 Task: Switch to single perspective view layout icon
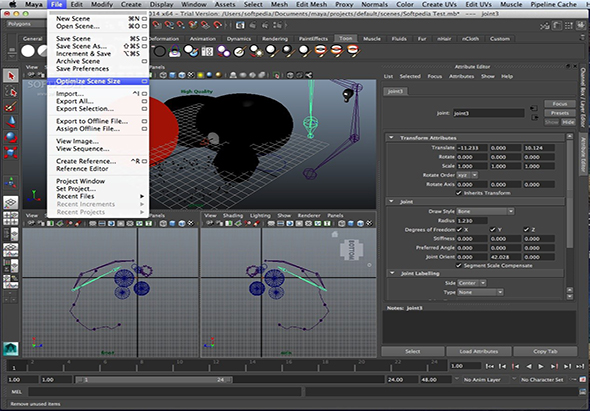(11, 202)
